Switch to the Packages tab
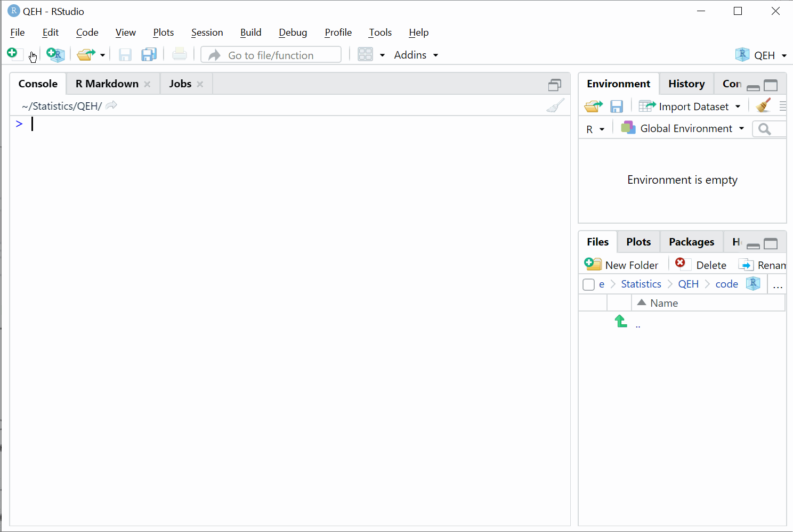 (x=691, y=242)
